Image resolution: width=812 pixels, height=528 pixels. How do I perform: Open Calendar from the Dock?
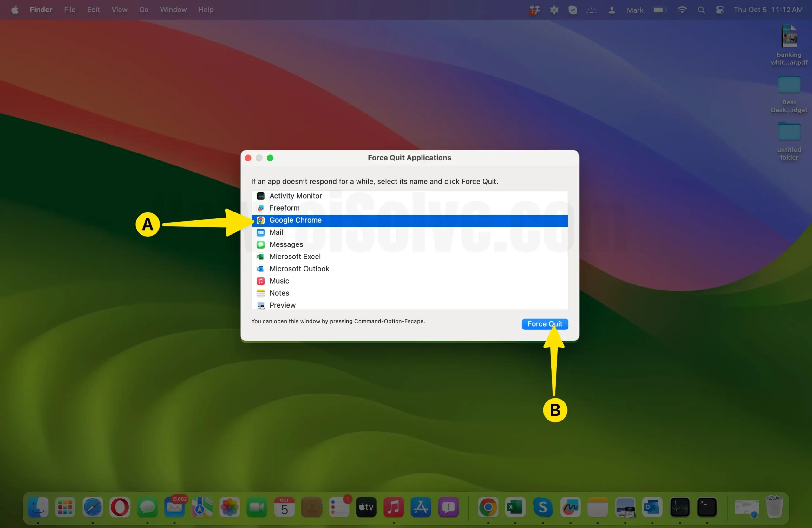pyautogui.click(x=284, y=507)
